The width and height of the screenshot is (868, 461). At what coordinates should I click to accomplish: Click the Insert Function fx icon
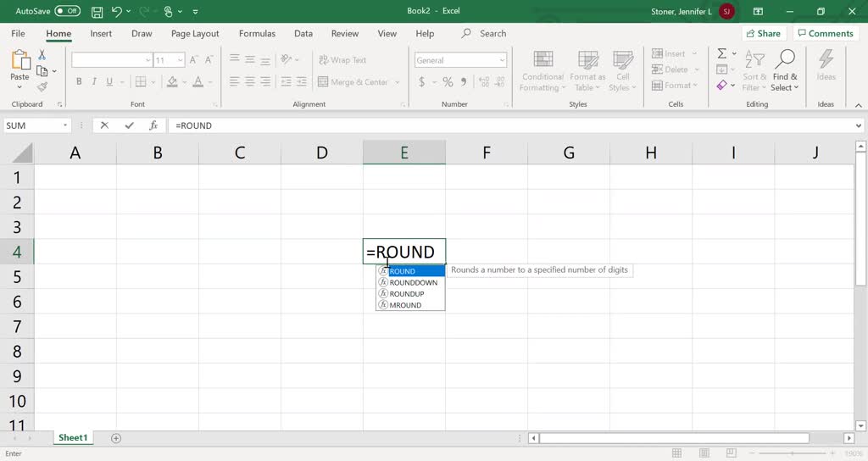click(x=153, y=125)
